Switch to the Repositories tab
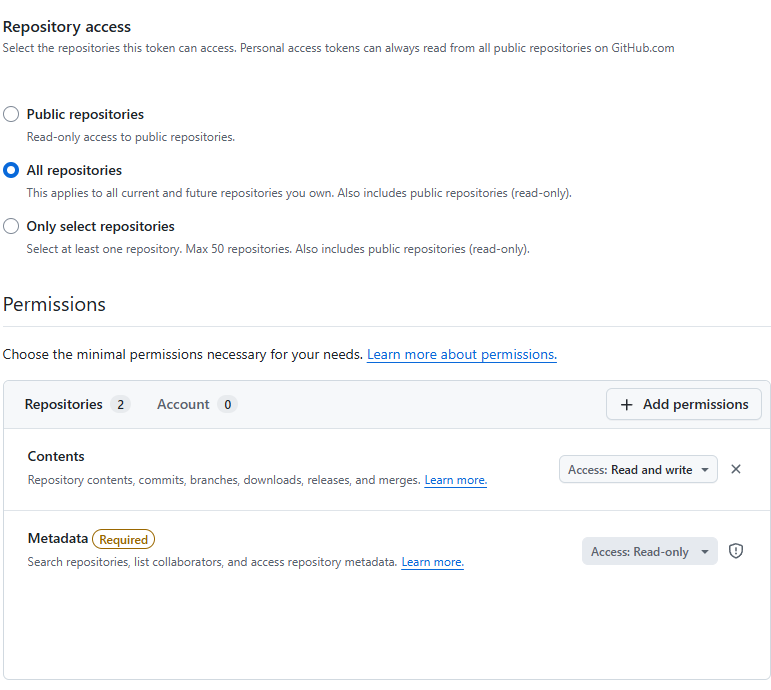Screen dimensions: 771x690 point(64,405)
